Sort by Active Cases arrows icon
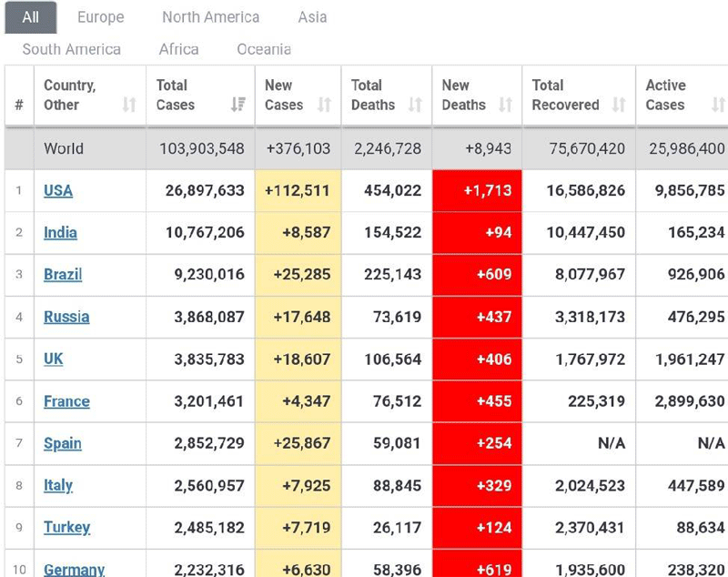 click(x=717, y=105)
